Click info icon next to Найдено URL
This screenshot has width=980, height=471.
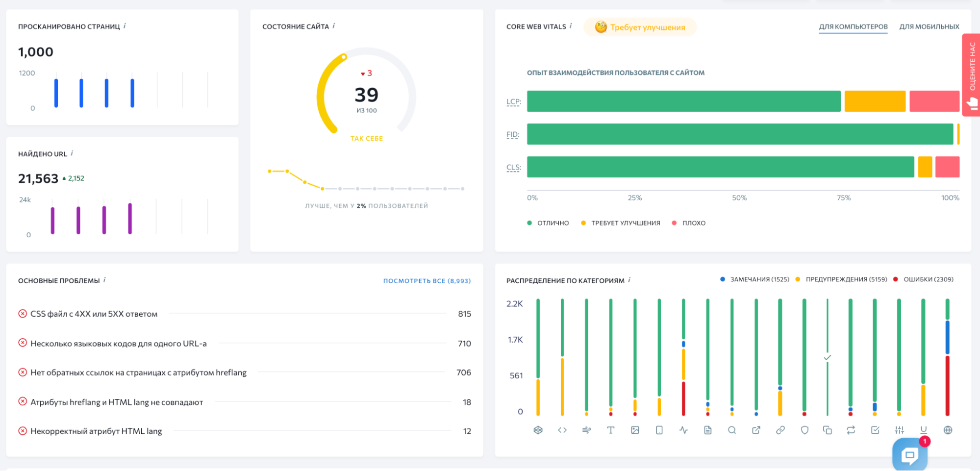[72, 153]
